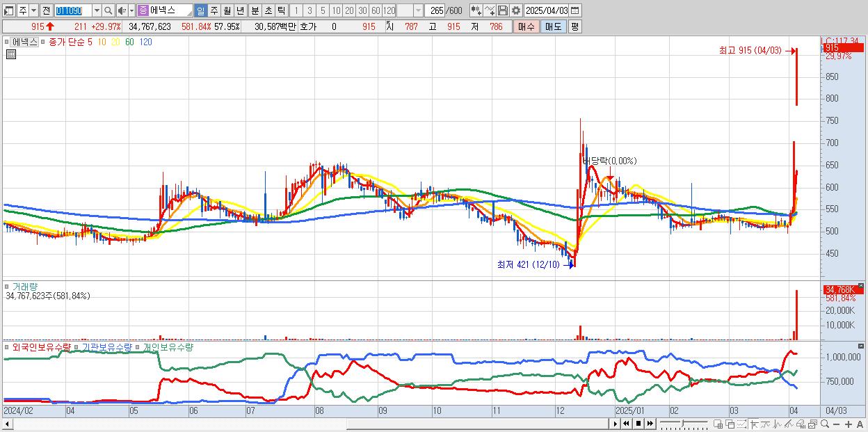Toggle the side panel icon at toolbar start

pyautogui.click(x=8, y=10)
